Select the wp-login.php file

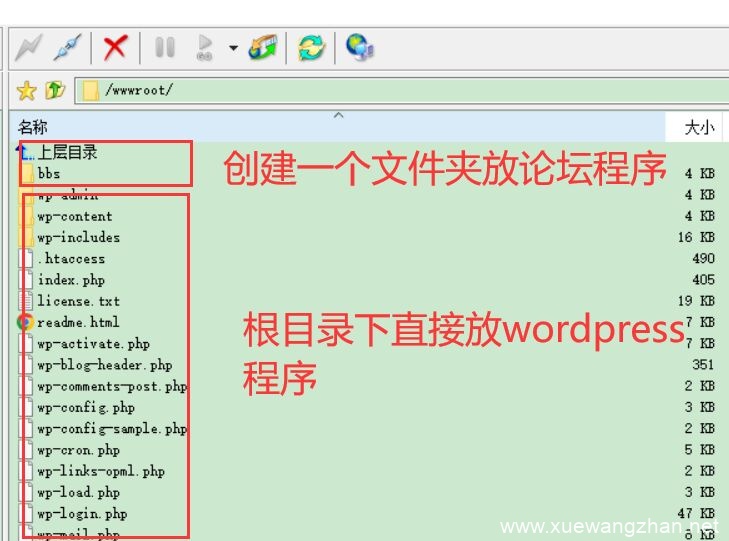click(x=82, y=513)
